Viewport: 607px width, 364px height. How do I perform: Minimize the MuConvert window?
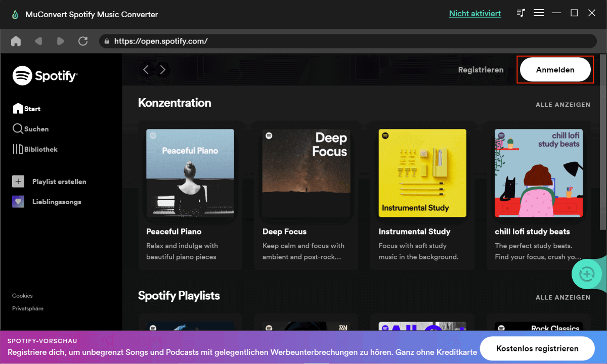click(x=556, y=13)
